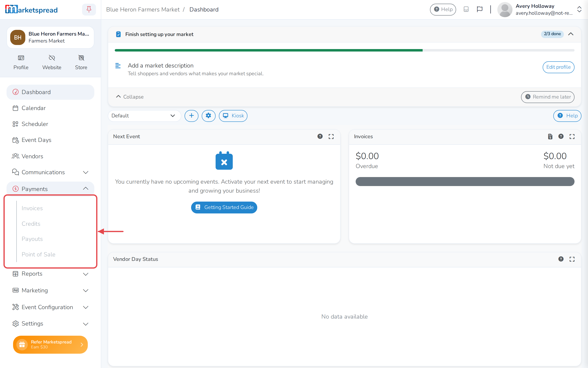The width and height of the screenshot is (588, 368).
Task: Click the market description lines icon
Action: 118,66
